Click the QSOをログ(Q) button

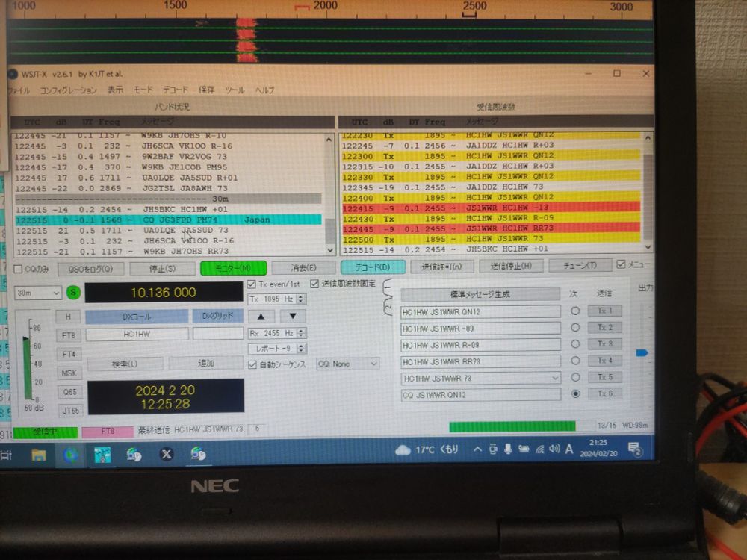[x=90, y=269]
